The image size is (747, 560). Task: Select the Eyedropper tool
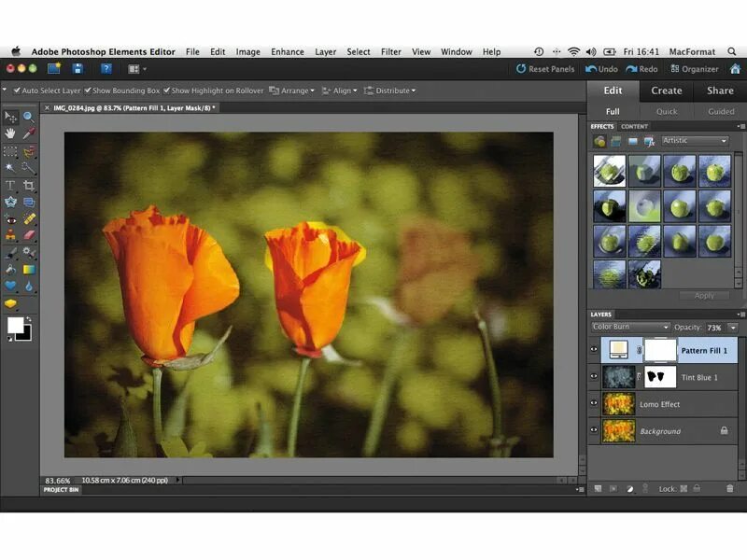coord(29,133)
